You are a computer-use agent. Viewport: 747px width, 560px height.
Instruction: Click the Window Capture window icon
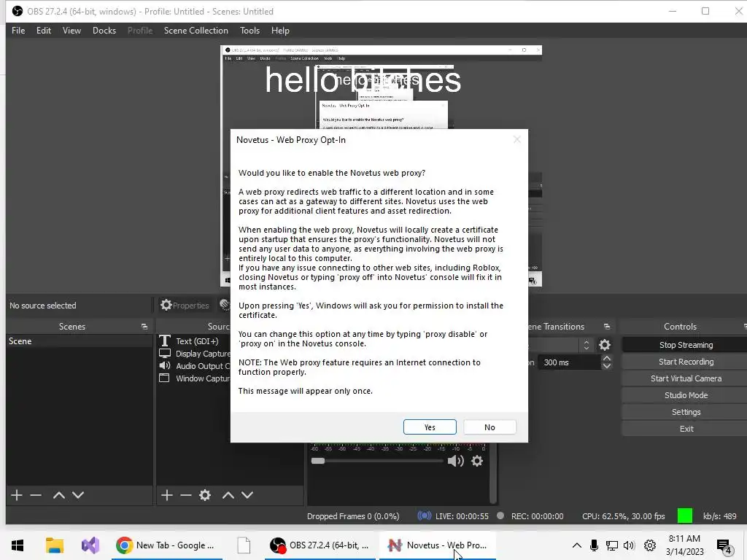click(x=164, y=378)
